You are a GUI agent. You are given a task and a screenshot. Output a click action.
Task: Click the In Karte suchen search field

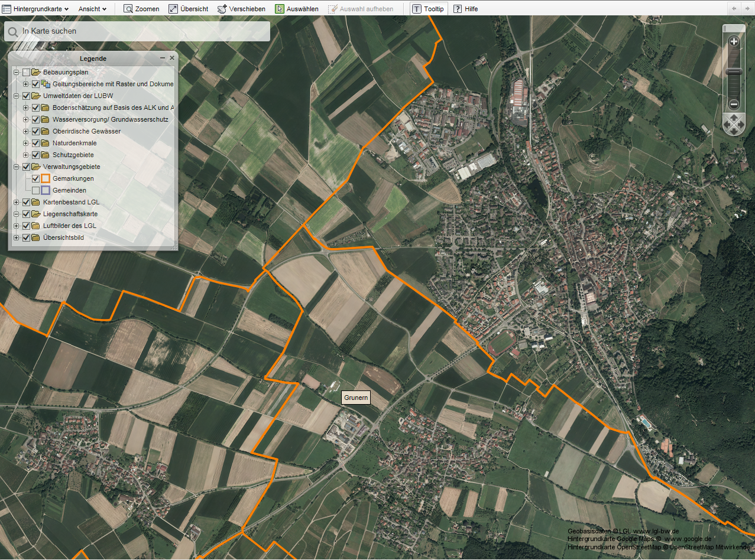pyautogui.click(x=142, y=31)
